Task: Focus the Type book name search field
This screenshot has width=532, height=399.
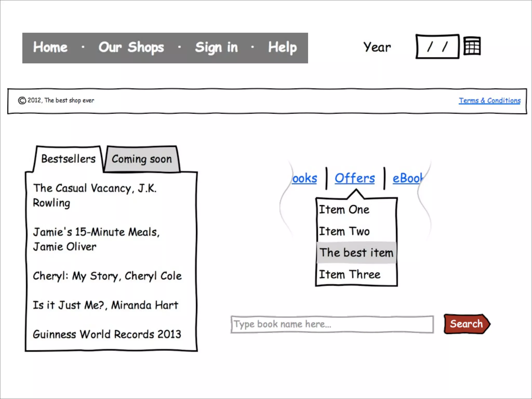Action: [x=332, y=324]
